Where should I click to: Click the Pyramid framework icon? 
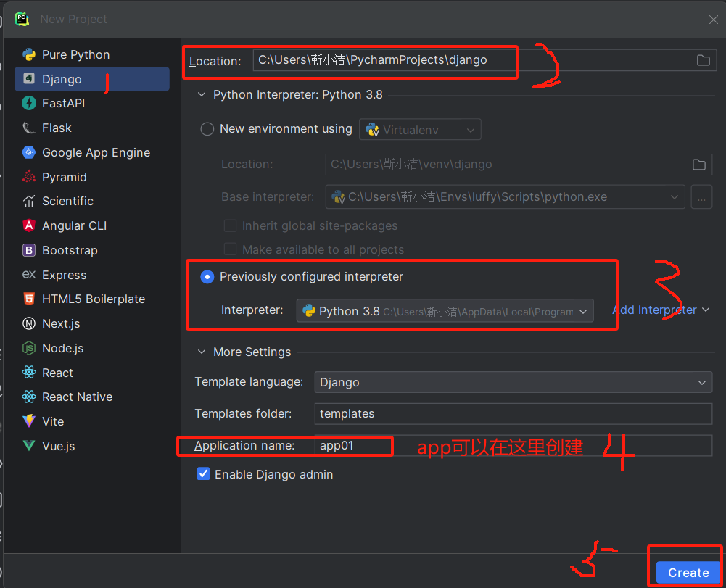pyautogui.click(x=29, y=177)
